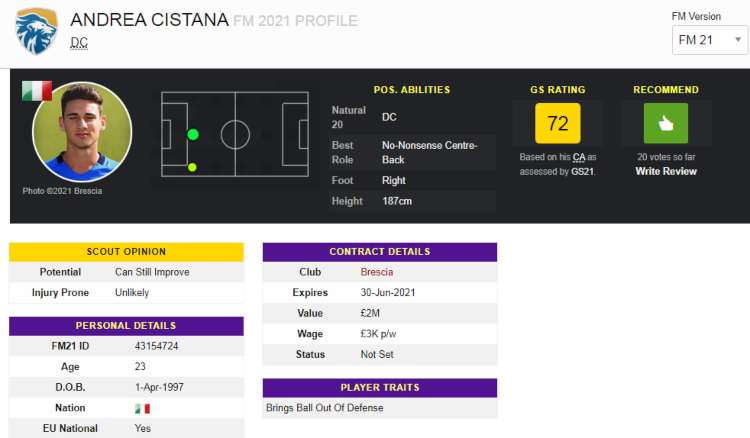The image size is (750, 438).
Task: Click the Contract Details section header
Action: (x=379, y=251)
